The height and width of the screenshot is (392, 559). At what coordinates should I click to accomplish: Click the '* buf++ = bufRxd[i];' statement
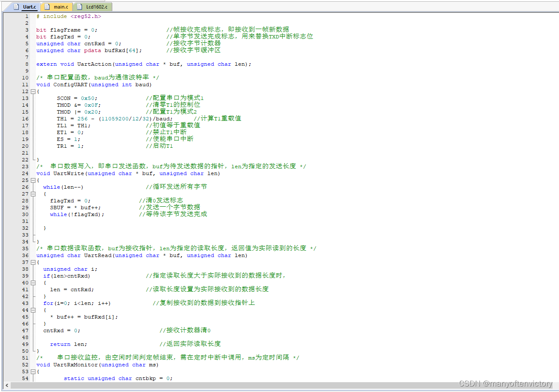click(84, 317)
